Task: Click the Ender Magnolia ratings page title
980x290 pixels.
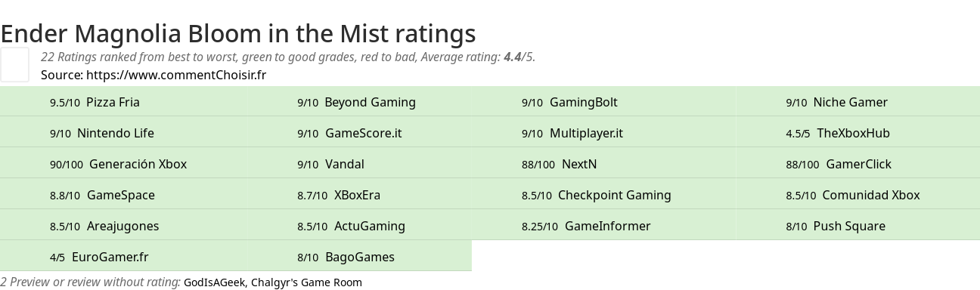Action: (238, 33)
